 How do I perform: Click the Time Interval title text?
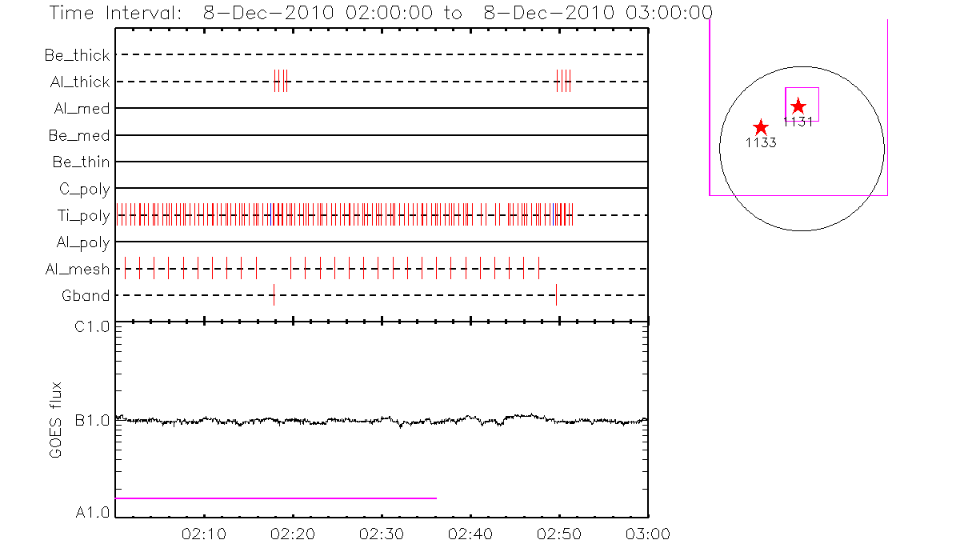pyautogui.click(x=380, y=13)
